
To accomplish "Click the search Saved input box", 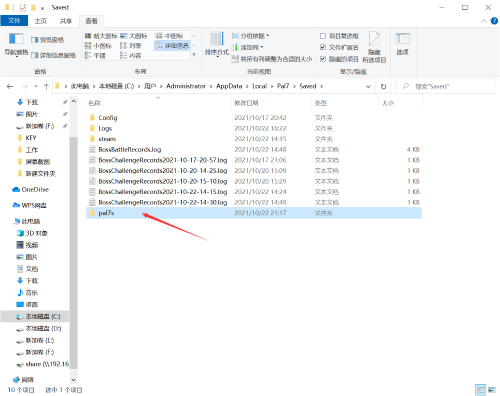I will (445, 86).
